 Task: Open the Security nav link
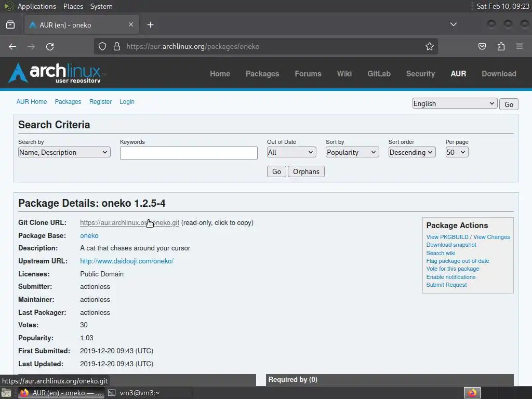420,74
